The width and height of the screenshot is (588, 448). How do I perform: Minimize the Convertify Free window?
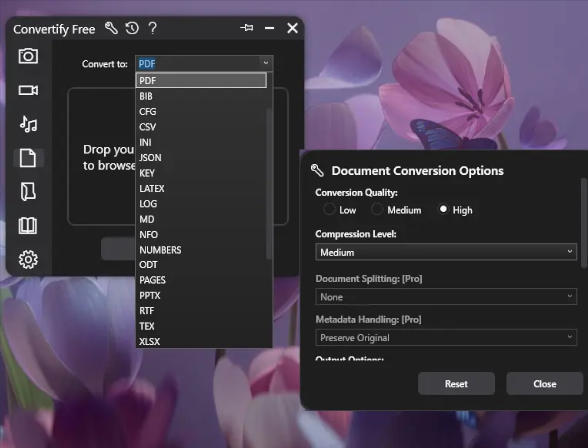tap(269, 28)
